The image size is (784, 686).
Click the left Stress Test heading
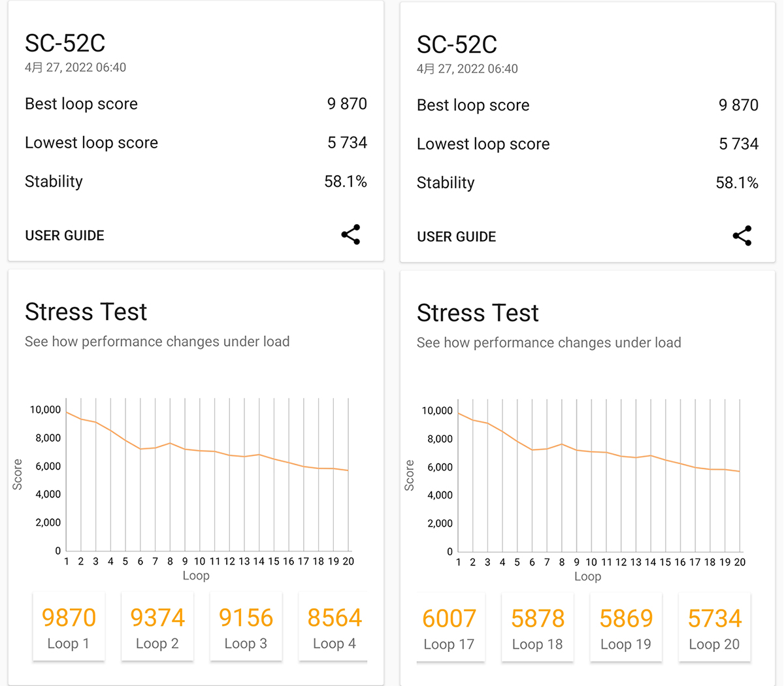pyautogui.click(x=86, y=312)
